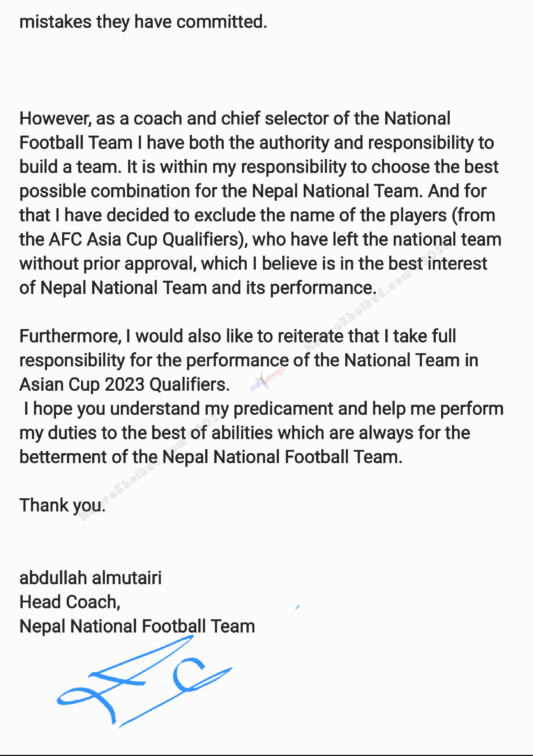
Task: Click the word 'However,' starting the paragraph
Action: point(55,119)
